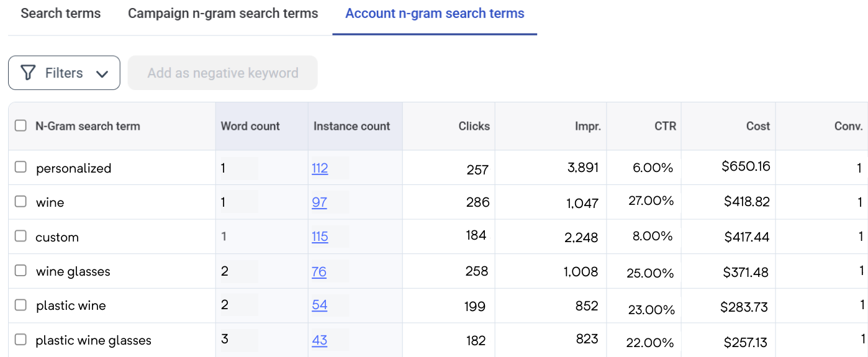Expand the Filters dropdown chevron
Image resolution: width=868 pixels, height=357 pixels.
pyautogui.click(x=102, y=74)
